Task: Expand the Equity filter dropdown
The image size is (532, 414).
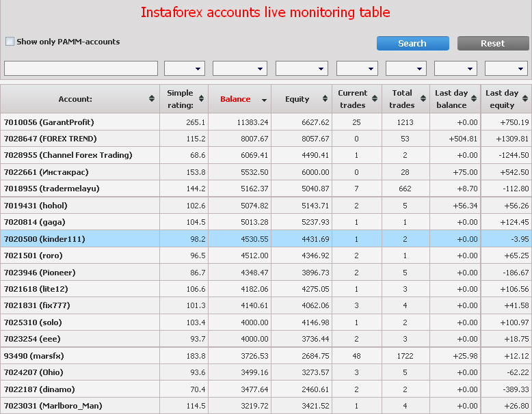Action: point(302,68)
